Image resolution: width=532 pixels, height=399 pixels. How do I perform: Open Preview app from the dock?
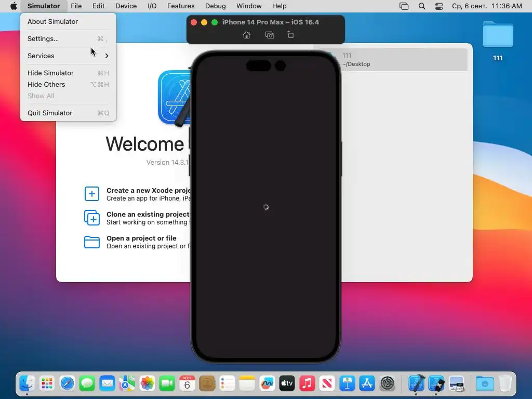(x=456, y=384)
